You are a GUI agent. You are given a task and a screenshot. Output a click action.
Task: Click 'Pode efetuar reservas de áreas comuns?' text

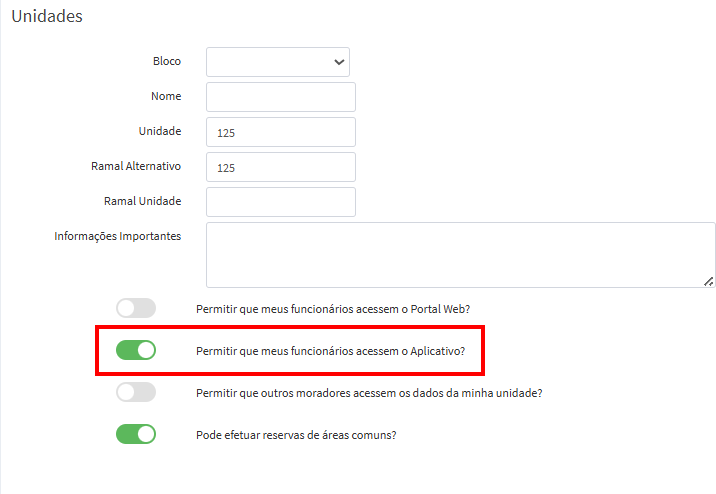tap(296, 435)
